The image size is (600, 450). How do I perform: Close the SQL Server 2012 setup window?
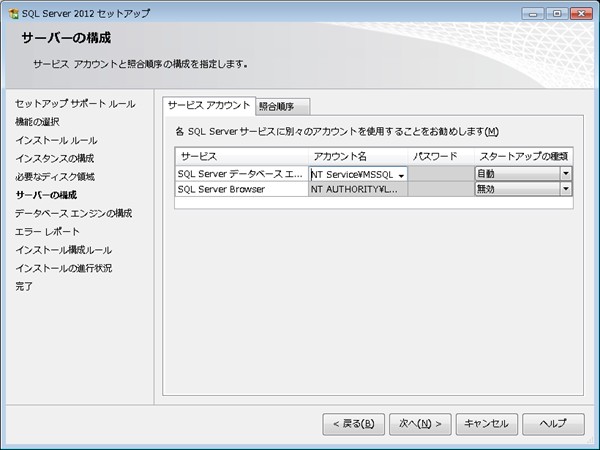pos(581,14)
